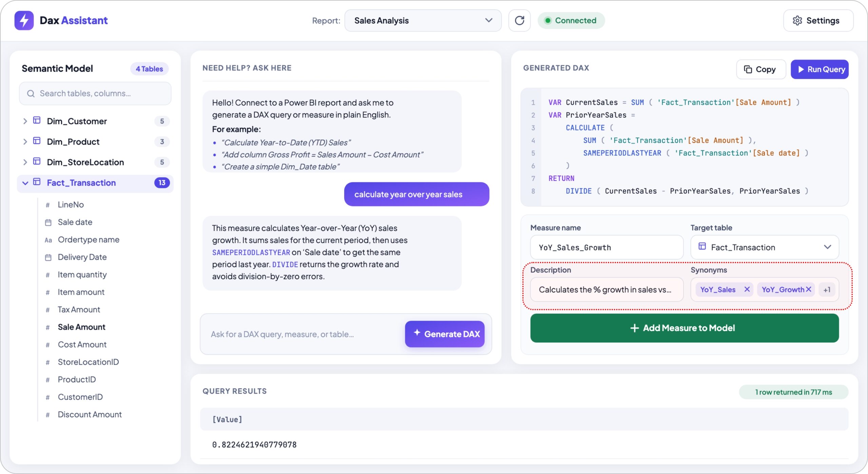Click the 'calculate year over year sales' message
The image size is (868, 474).
coord(416,194)
